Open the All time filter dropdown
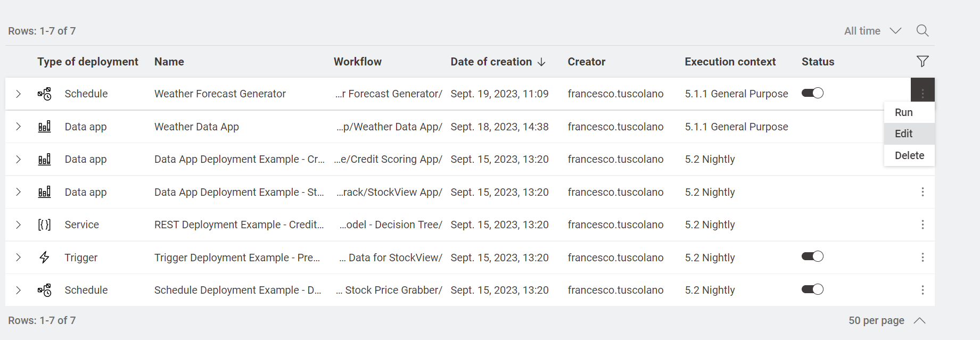This screenshot has height=340, width=980. 872,31
